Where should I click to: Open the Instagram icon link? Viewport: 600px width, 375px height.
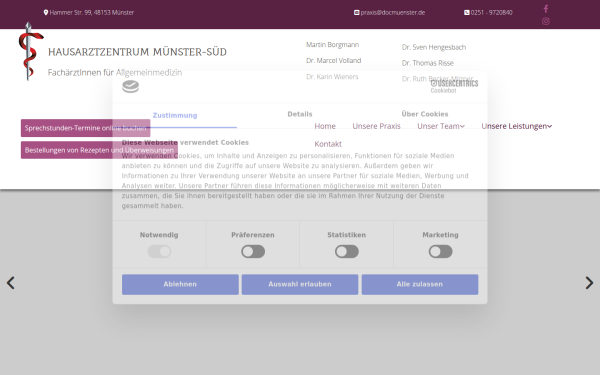click(x=546, y=21)
